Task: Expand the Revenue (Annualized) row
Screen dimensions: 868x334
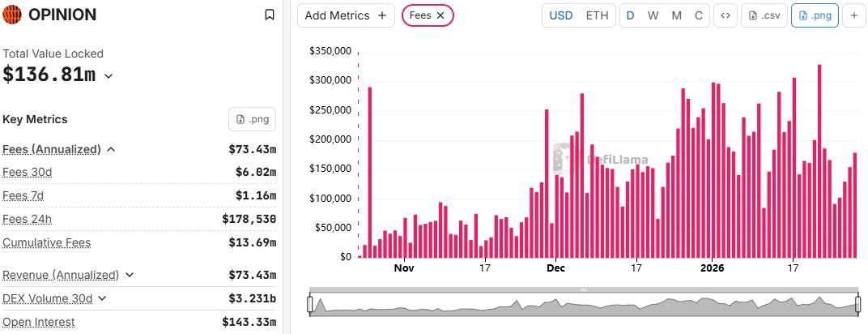Action: tap(129, 275)
